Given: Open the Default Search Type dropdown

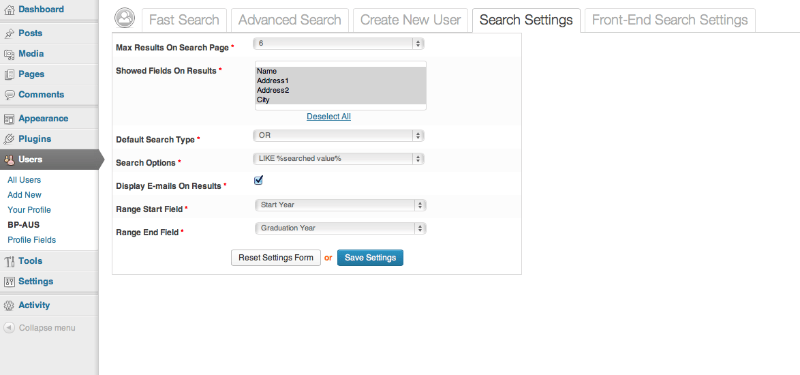Looking at the screenshot, I should point(338,136).
